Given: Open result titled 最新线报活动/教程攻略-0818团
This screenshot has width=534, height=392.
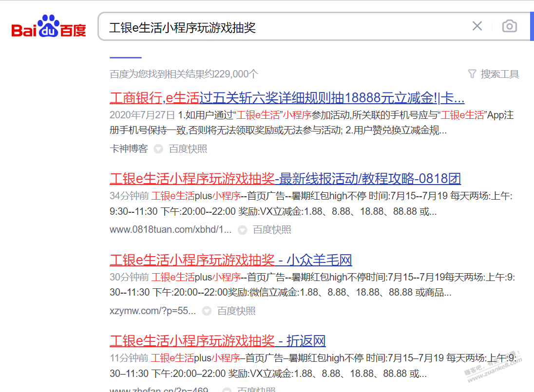Looking at the screenshot, I should (x=285, y=179).
